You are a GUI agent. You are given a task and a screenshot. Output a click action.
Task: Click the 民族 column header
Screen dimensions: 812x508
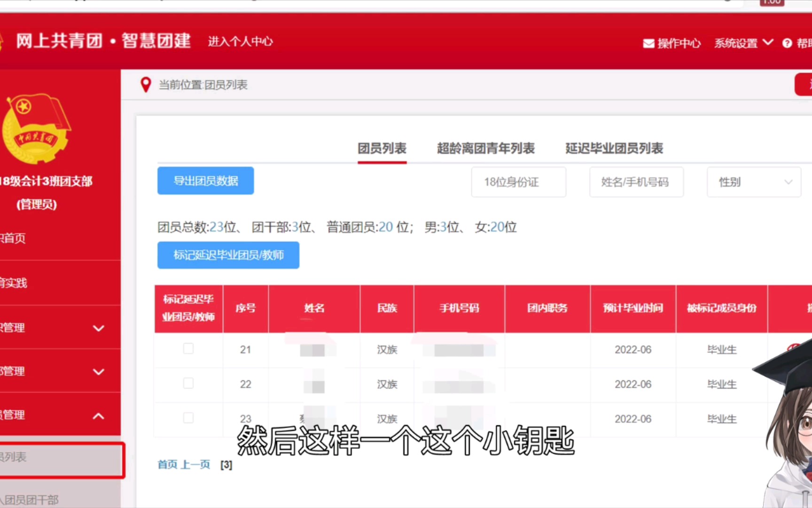click(387, 309)
